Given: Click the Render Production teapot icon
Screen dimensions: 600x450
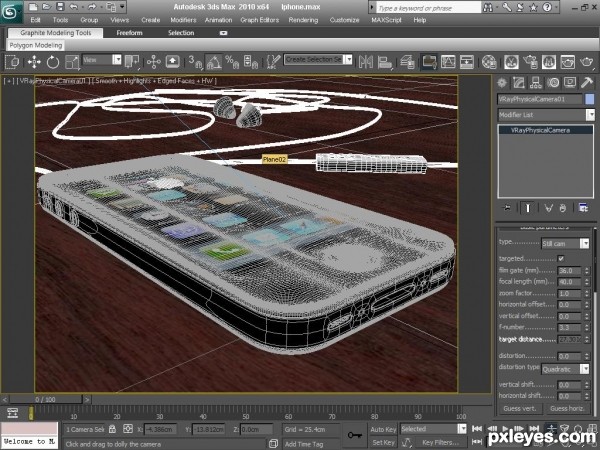Looking at the screenshot, I should coord(586,62).
